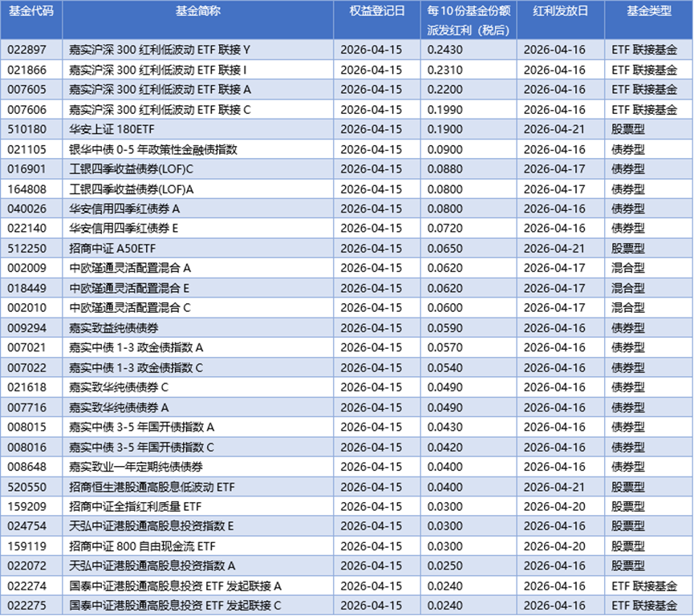Click fund name 嘉实致华纯债债券 A
This screenshot has height=616, width=694.
(x=119, y=408)
